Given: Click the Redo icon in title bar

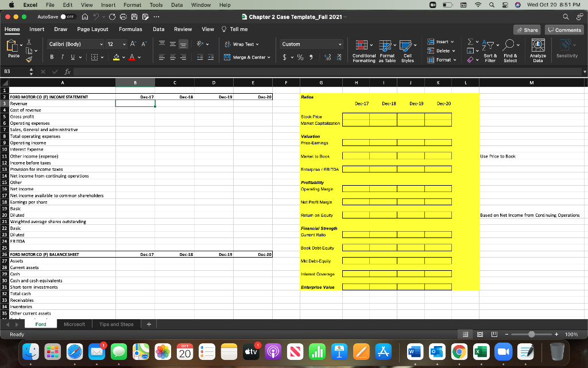Looking at the screenshot, I should coord(112,17).
